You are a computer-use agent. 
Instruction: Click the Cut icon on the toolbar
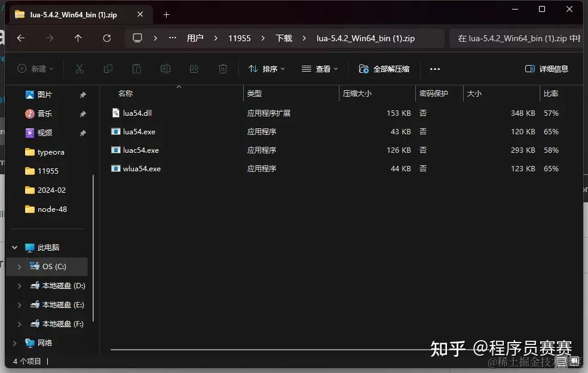pos(79,69)
